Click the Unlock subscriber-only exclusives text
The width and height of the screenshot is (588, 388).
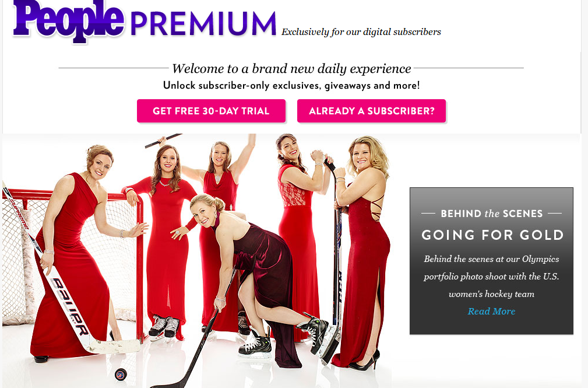pyautogui.click(x=291, y=86)
